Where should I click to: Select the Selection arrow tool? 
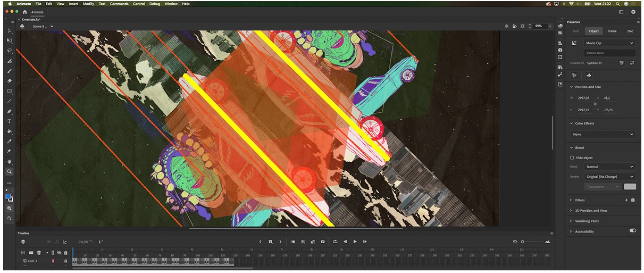10,31
